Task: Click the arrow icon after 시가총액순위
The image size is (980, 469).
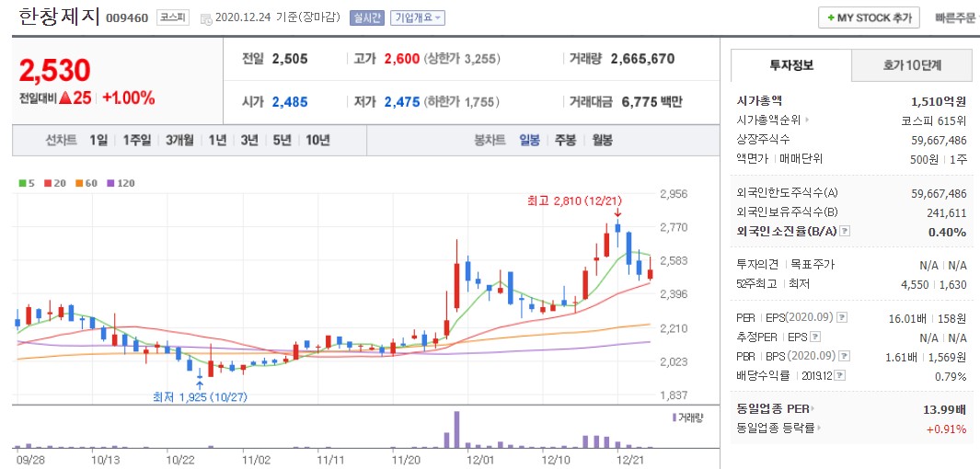Action: [807, 120]
